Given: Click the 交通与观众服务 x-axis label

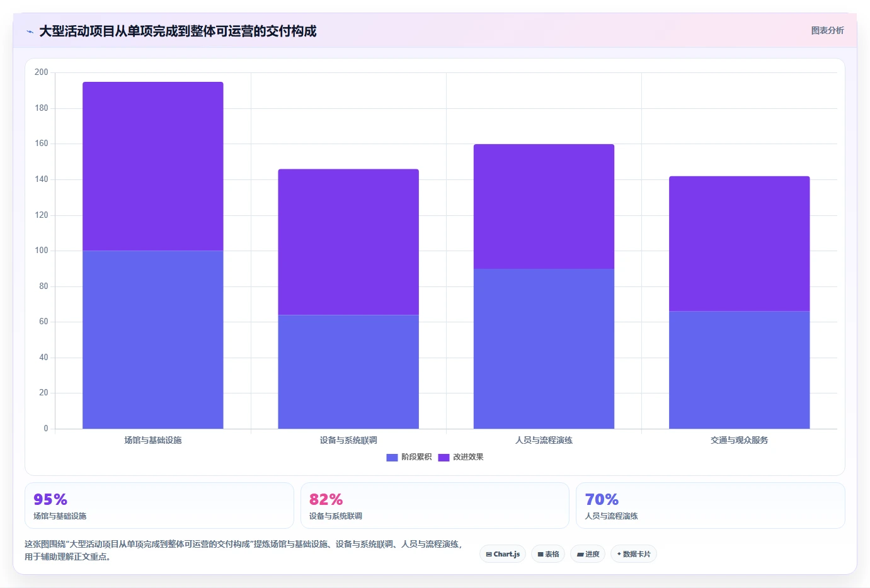Looking at the screenshot, I should pos(740,440).
